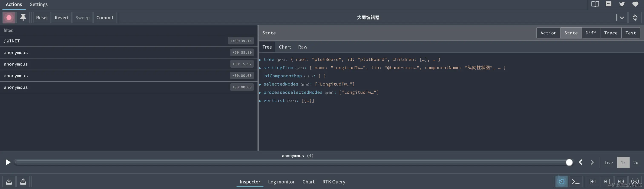This screenshot has height=189, width=644.
Task: Toggle the pin (lock changes) icon
Action: [x=23, y=17]
